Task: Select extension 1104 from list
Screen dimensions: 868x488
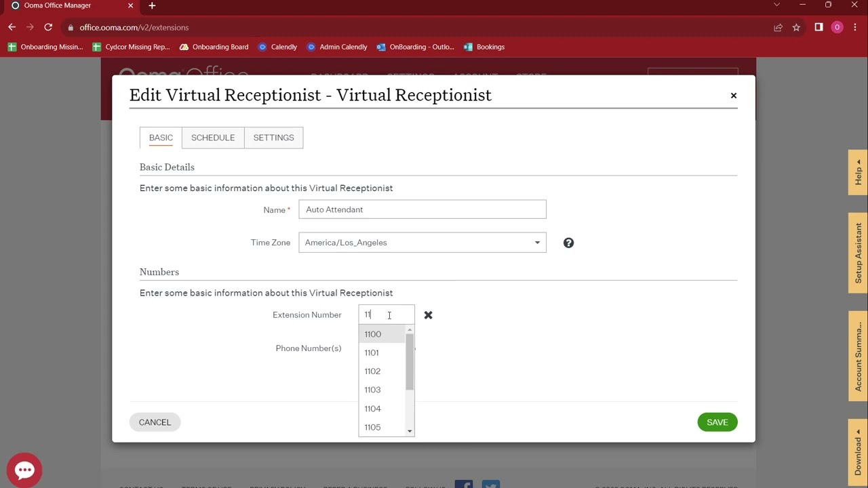Action: click(382, 409)
